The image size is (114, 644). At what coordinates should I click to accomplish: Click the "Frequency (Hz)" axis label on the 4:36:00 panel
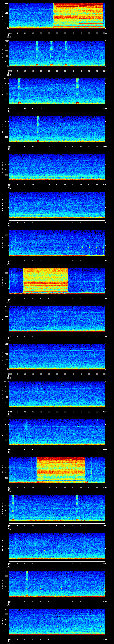tap(3, 280)
